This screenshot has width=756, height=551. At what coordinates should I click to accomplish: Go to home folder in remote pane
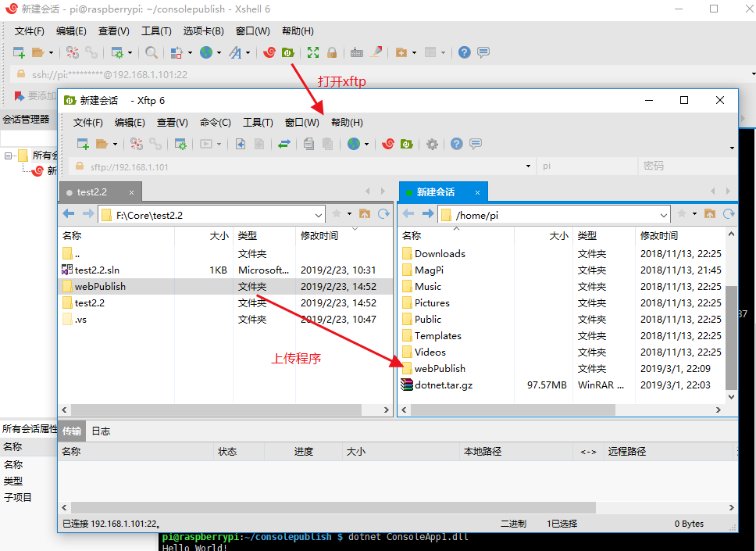(x=710, y=213)
